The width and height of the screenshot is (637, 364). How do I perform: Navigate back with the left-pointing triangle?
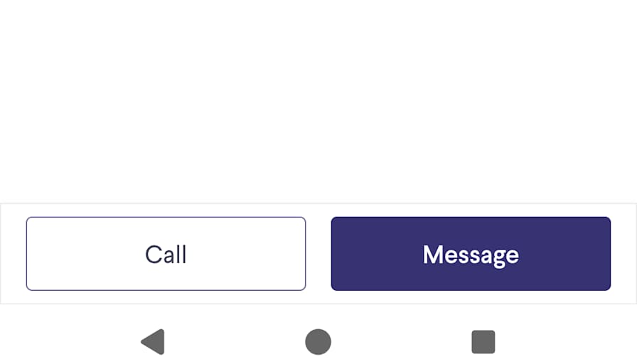tap(153, 342)
